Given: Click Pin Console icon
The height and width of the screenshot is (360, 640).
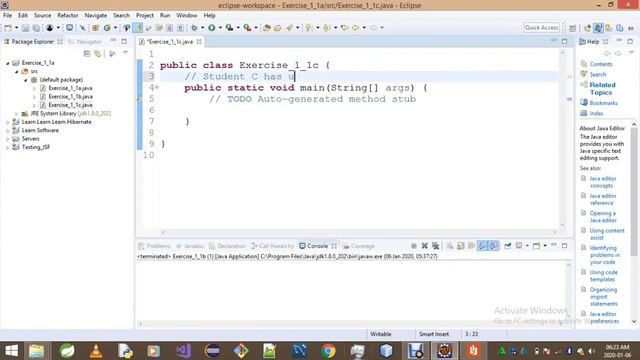Looking at the screenshot, I should [507, 246].
